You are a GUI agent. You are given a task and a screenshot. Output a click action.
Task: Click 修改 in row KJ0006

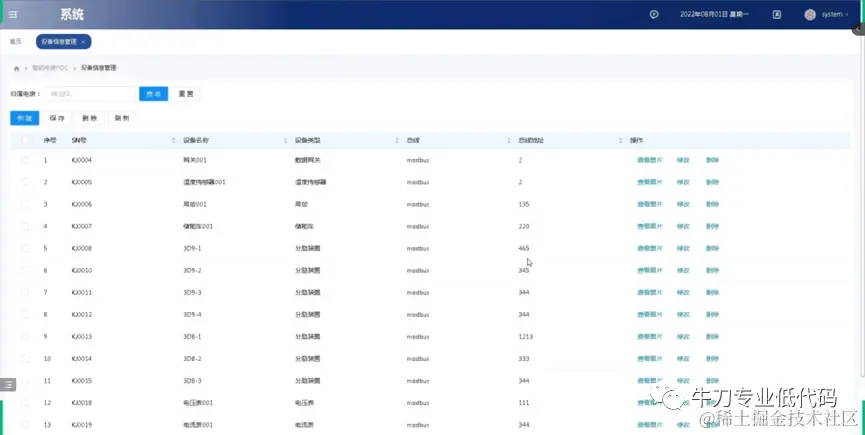(683, 204)
